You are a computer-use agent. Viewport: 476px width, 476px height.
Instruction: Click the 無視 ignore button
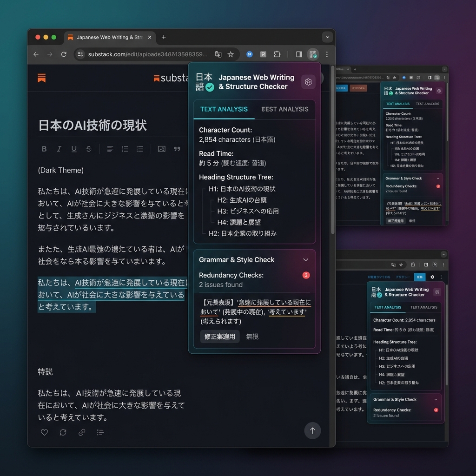point(252,337)
